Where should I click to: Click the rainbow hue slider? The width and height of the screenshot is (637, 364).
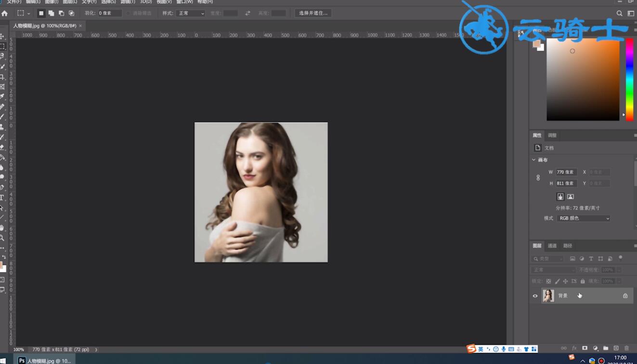629,79
